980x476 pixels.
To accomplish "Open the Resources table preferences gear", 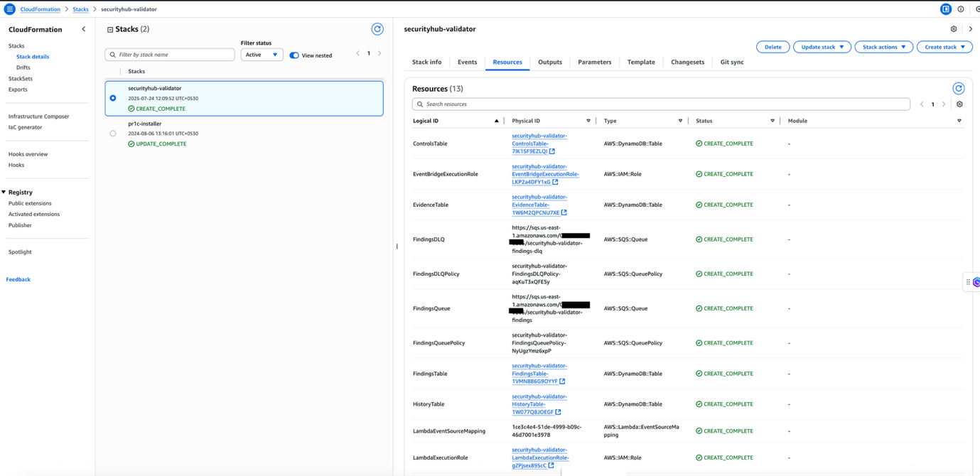I will (x=959, y=104).
